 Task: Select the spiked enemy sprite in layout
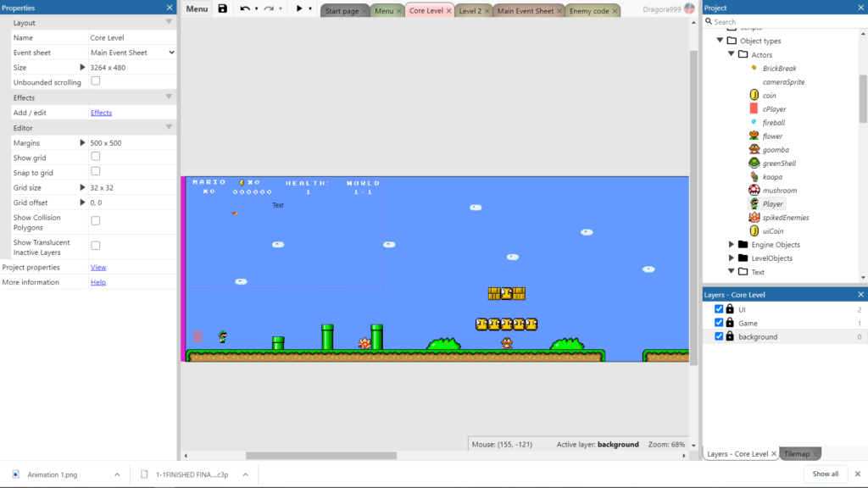pyautogui.click(x=364, y=343)
